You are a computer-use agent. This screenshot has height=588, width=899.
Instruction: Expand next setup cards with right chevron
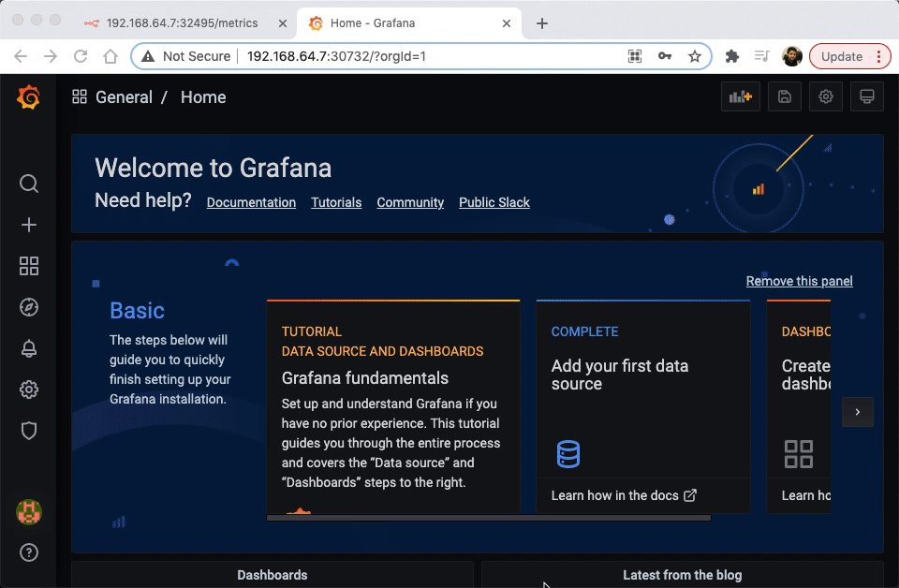[858, 412]
